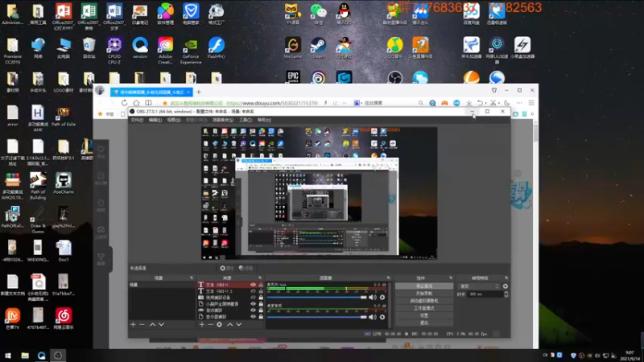Mute first mixer channel speaker icon
This screenshot has height=362, width=644.
coord(373,297)
